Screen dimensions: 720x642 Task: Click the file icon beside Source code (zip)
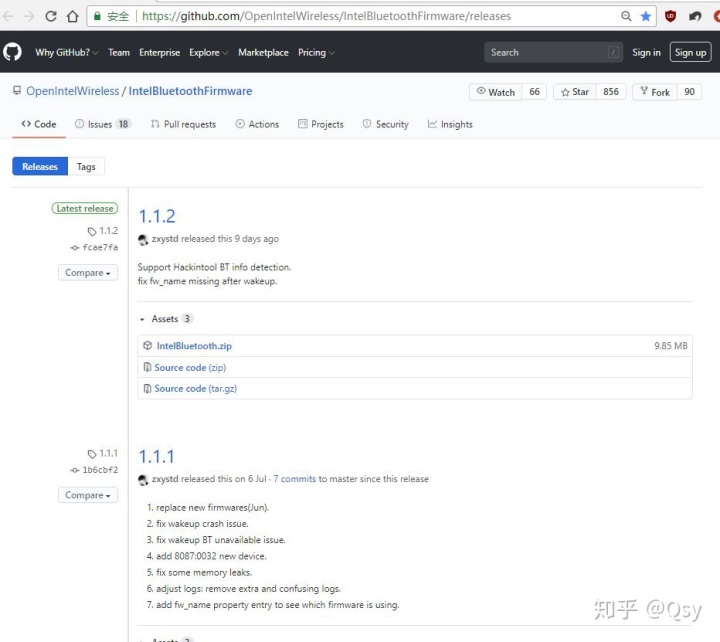coord(147,367)
